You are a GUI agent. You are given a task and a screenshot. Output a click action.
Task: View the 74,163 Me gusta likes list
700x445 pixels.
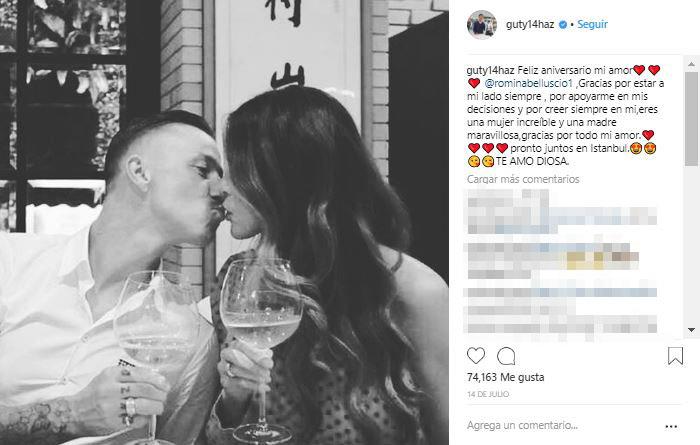click(x=505, y=378)
